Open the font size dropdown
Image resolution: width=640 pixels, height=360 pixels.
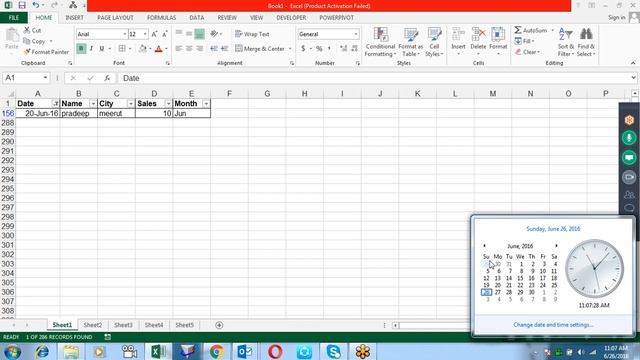(145, 34)
